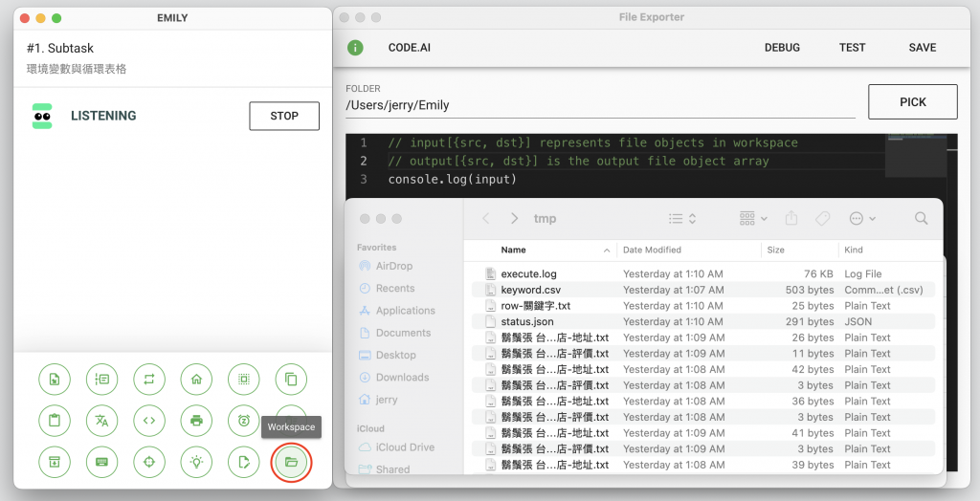The image size is (980, 501).
Task: Select the status.json file
Action: click(703, 321)
